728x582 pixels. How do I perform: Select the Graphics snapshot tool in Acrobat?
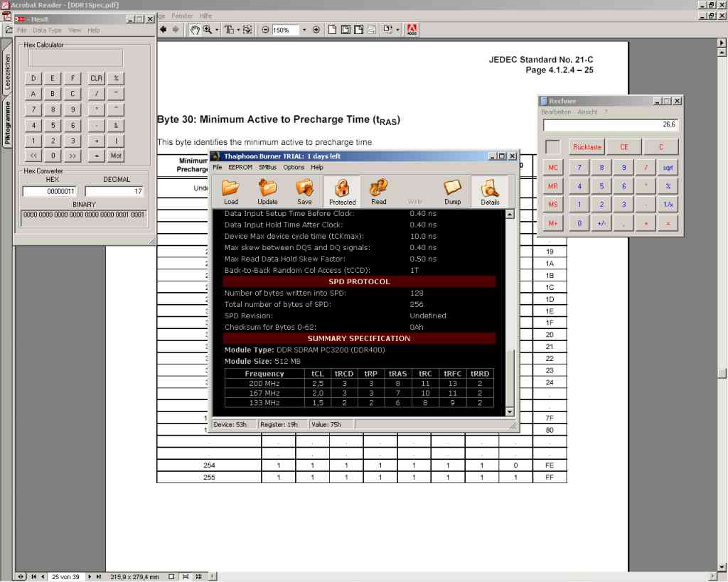(247, 30)
